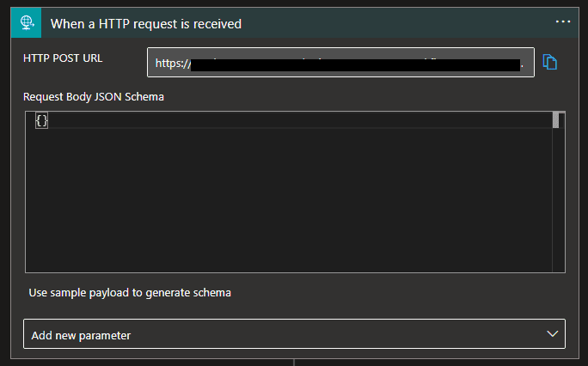This screenshot has height=366, width=588.
Task: Click the HTTP POST URL field
Action: click(340, 63)
